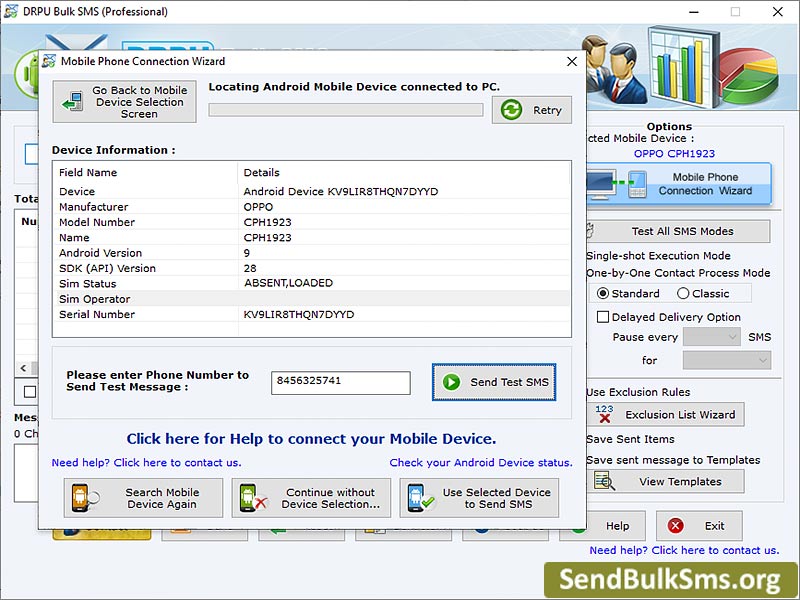The width and height of the screenshot is (800, 600).
Task: Send the Test SMS
Action: [494, 382]
